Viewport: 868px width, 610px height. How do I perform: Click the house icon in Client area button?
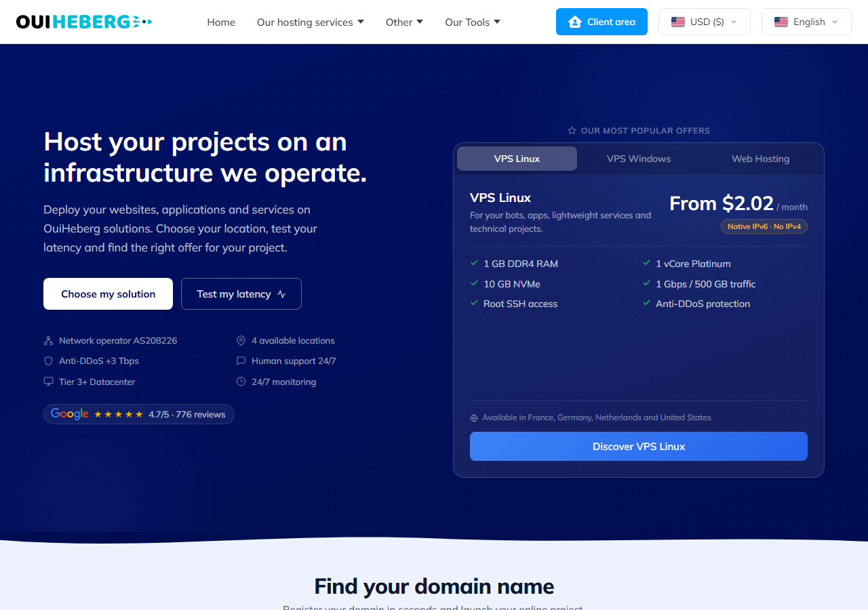click(x=575, y=22)
